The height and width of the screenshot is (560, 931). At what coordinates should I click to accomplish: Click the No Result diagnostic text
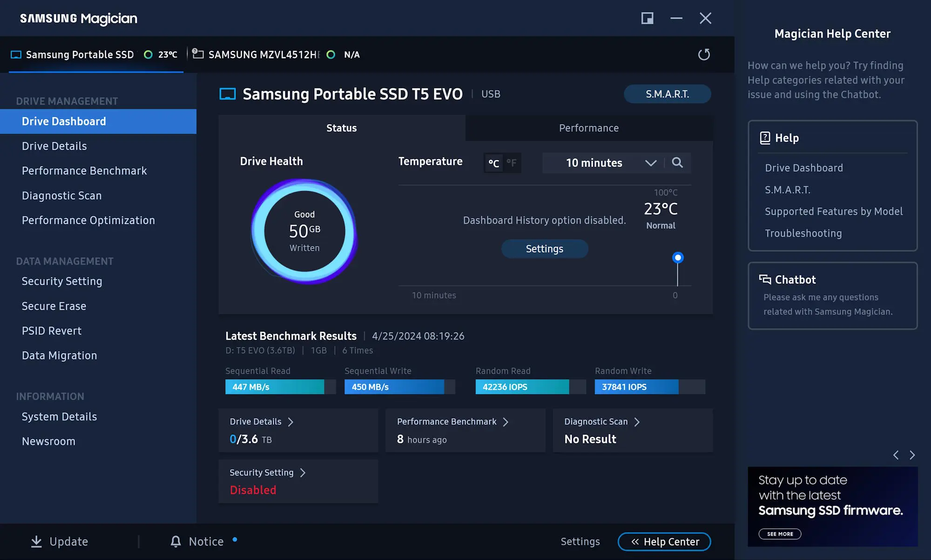tap(590, 439)
